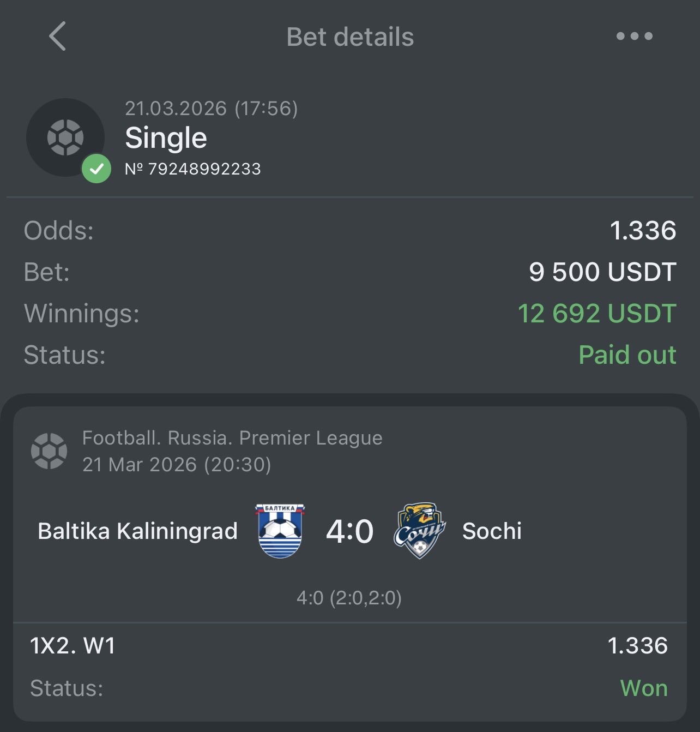Tap the green checkmark won badge
The width and height of the screenshot is (700, 732).
pos(96,169)
